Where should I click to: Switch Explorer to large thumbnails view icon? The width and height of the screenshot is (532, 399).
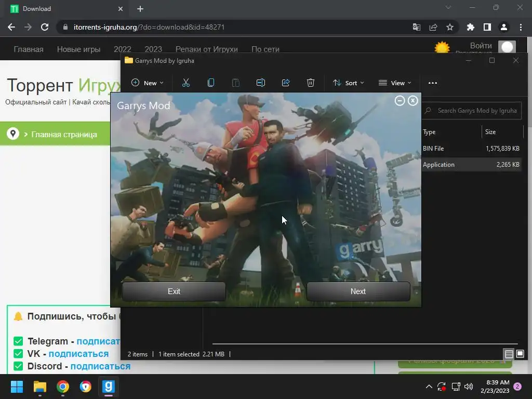pos(520,354)
